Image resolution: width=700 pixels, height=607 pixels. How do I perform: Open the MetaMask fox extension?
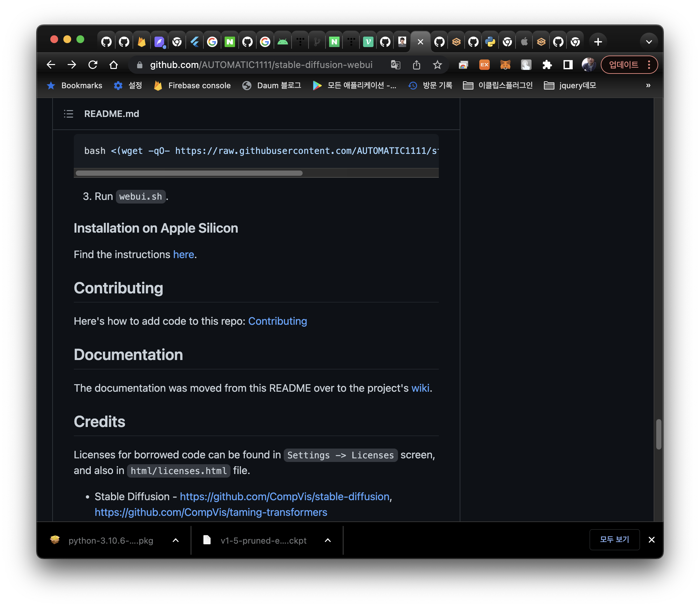(505, 65)
